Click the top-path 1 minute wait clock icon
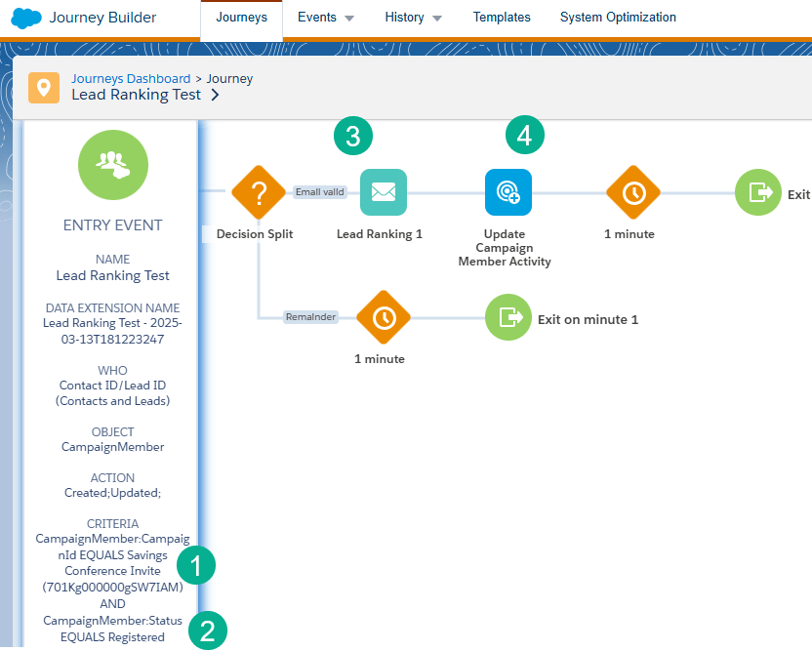This screenshot has height=651, width=812. point(633,192)
